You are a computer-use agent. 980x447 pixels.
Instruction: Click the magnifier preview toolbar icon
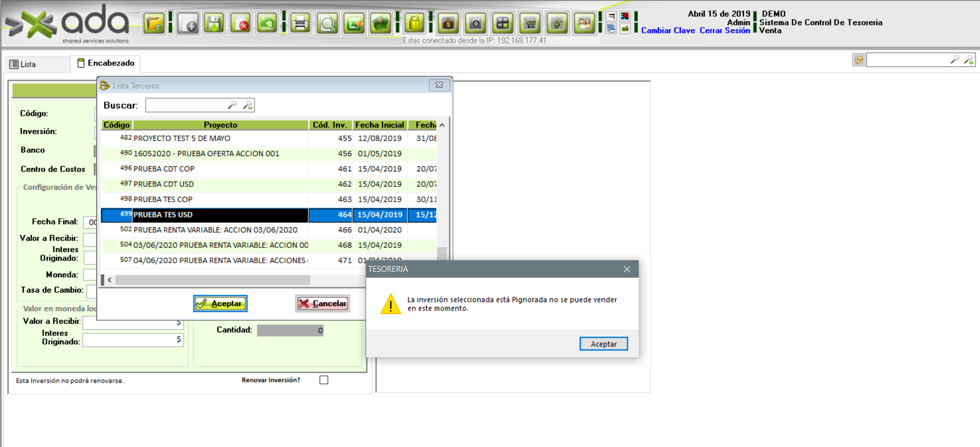[x=327, y=23]
